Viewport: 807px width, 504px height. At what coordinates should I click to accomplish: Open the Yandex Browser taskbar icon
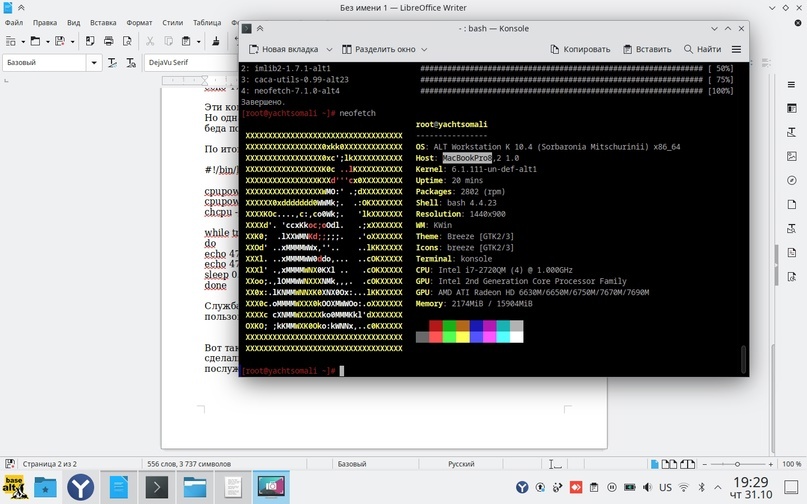80,487
